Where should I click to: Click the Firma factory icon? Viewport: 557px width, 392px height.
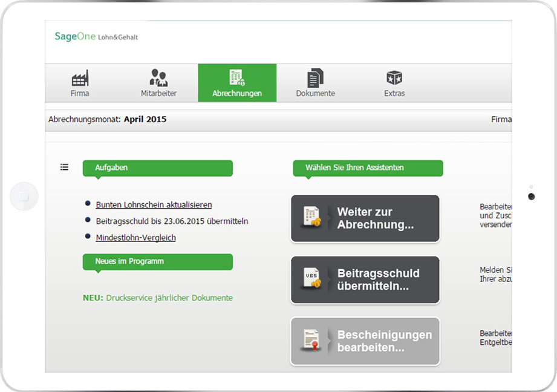pyautogui.click(x=80, y=78)
